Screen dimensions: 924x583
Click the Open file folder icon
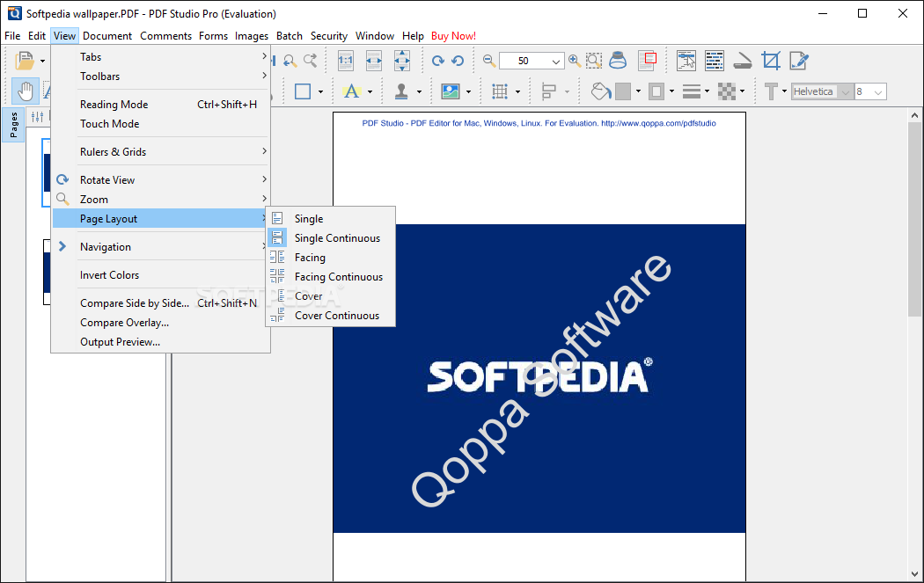25,61
